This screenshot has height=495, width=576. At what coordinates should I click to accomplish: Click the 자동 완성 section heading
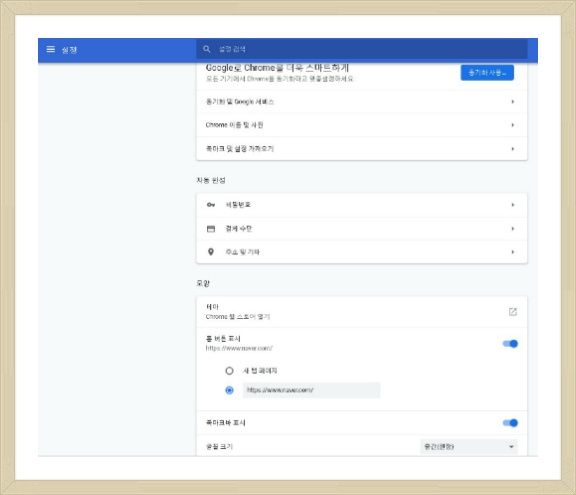click(211, 180)
